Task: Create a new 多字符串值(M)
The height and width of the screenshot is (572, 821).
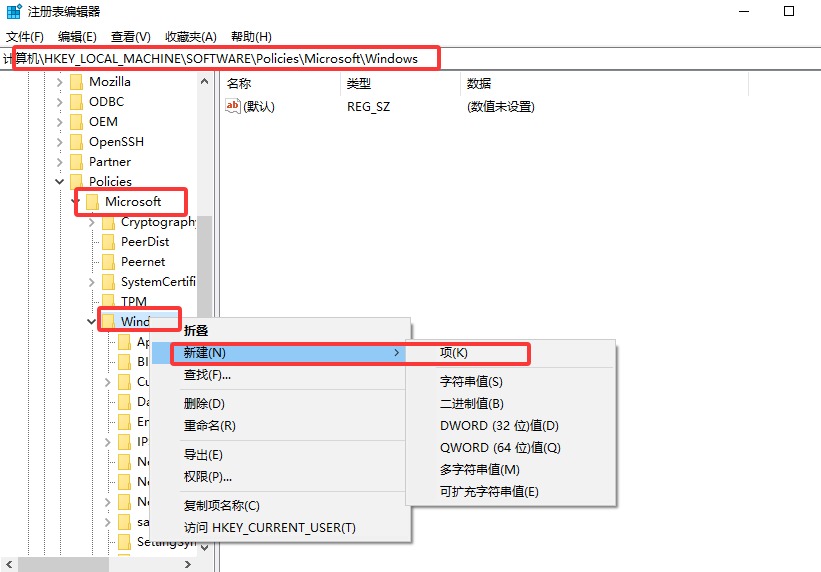Action: [x=511, y=470]
